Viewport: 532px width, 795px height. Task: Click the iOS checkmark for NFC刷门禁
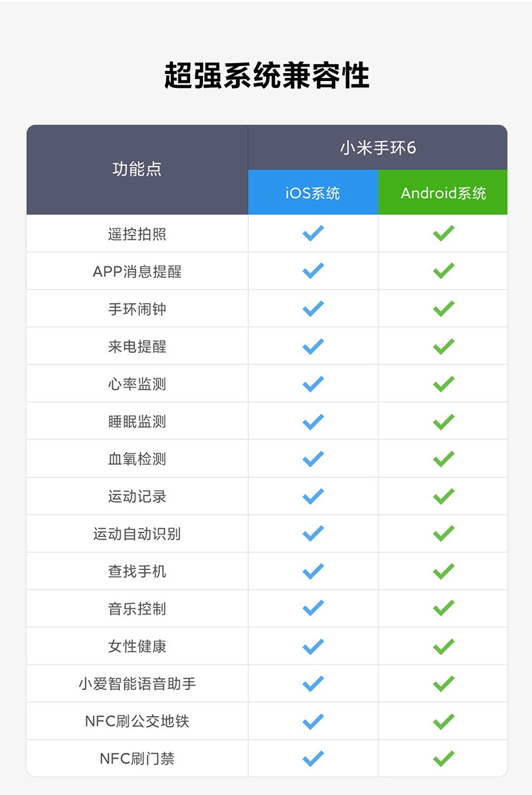click(x=313, y=759)
